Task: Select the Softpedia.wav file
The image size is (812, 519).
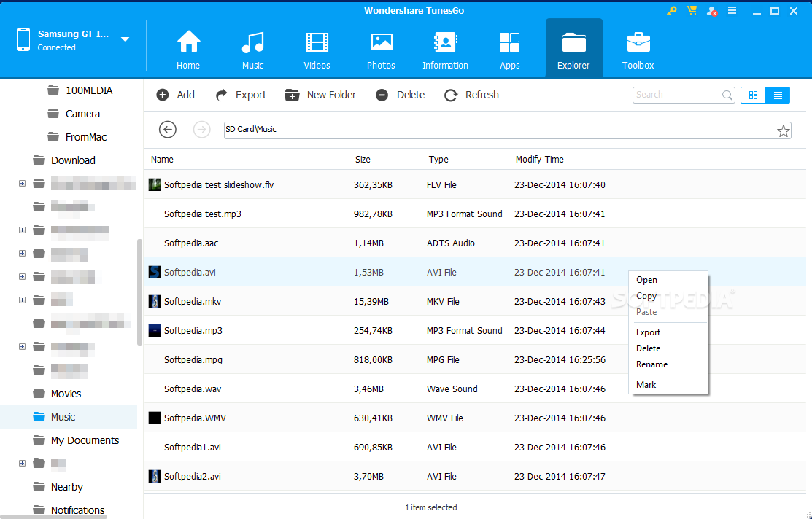Action: (475, 389)
